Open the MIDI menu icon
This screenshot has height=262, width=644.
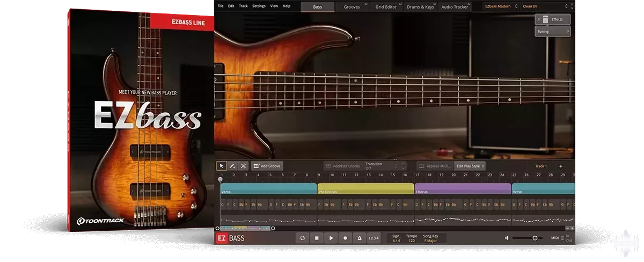[x=562, y=238]
